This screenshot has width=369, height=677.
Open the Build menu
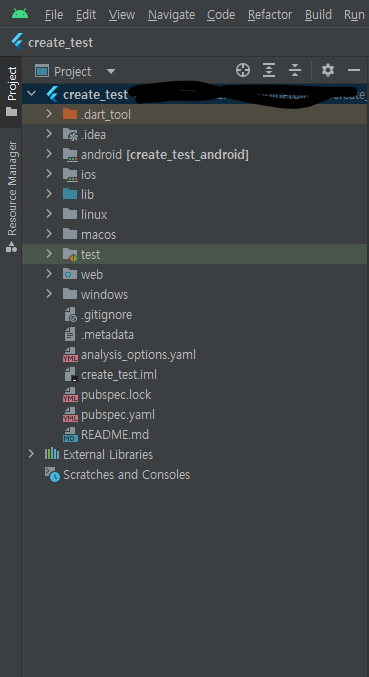click(x=318, y=15)
